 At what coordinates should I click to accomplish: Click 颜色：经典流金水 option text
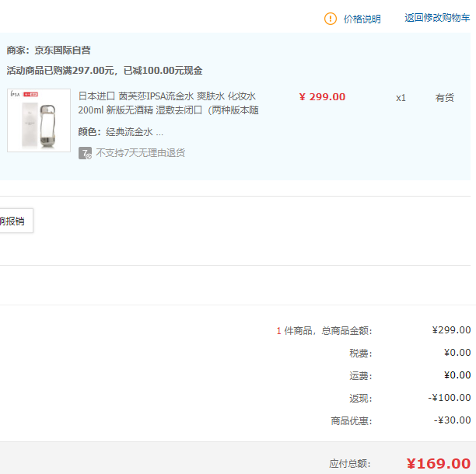(x=121, y=132)
